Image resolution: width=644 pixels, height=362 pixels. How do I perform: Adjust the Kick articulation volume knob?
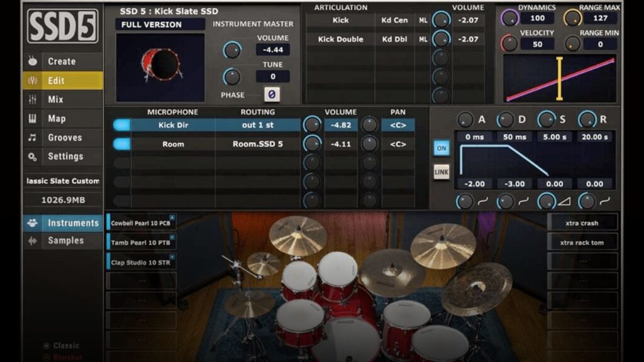[x=441, y=19]
